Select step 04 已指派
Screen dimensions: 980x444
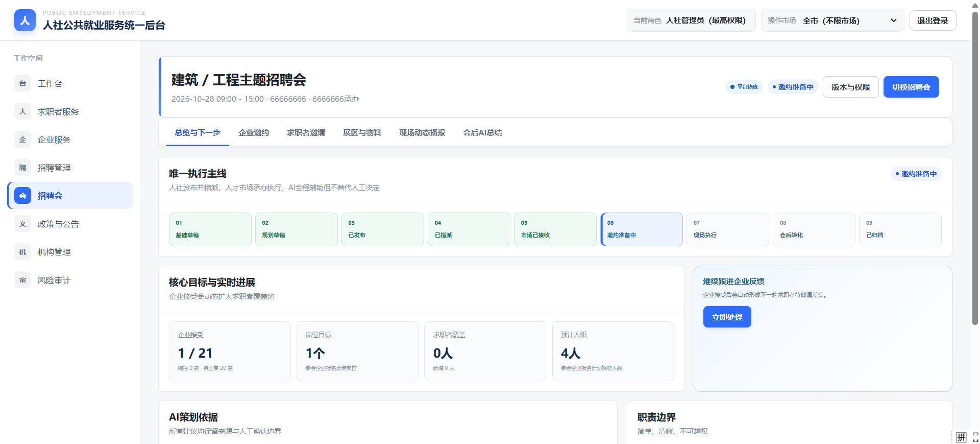(469, 229)
